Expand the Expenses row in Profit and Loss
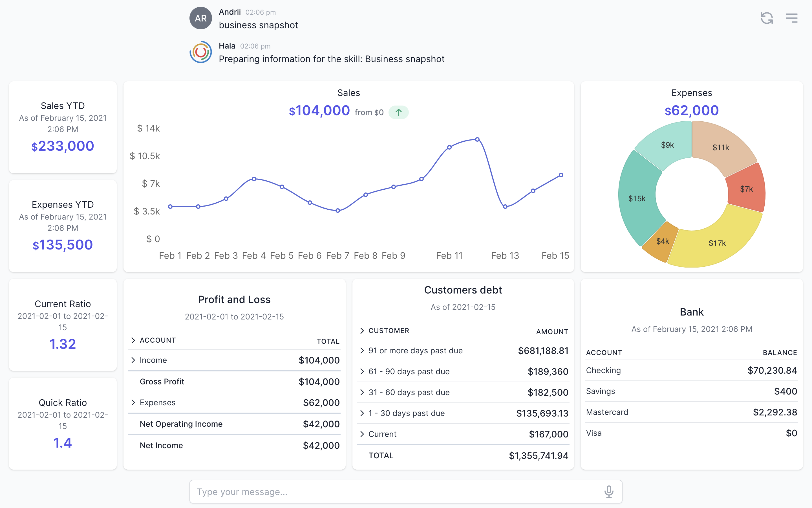Viewport: 812px width, 508px height. (133, 402)
